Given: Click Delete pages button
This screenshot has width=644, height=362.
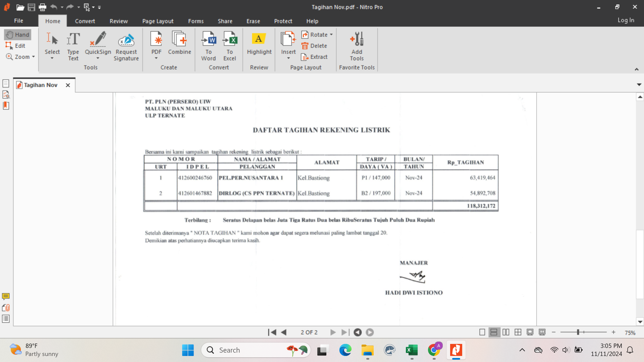Looking at the screenshot, I should pyautogui.click(x=314, y=46).
